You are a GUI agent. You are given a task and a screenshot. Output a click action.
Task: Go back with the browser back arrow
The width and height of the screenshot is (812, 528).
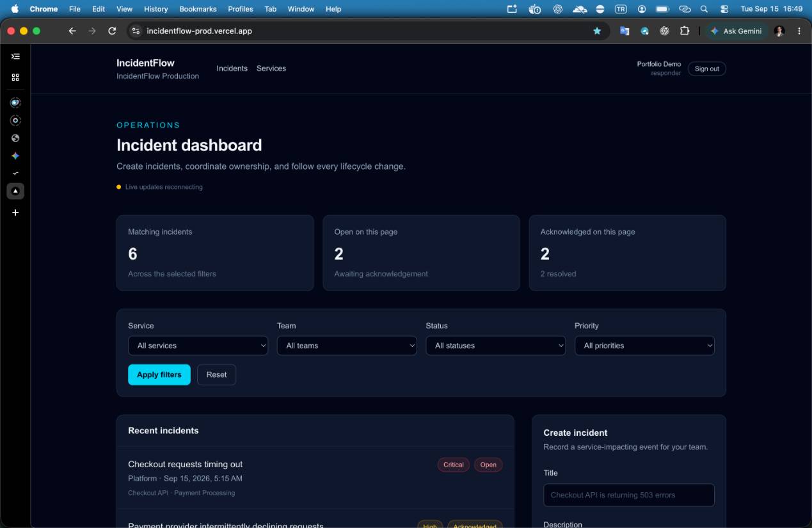72,31
